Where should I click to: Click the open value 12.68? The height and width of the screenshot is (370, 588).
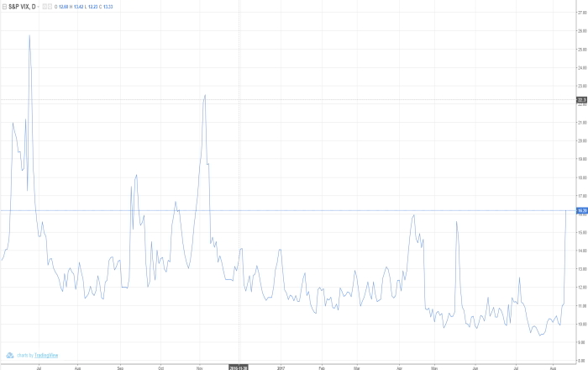pos(63,7)
